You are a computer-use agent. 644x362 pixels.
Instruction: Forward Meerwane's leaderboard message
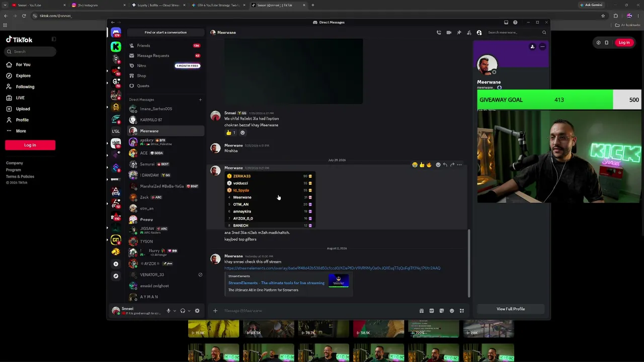tap(452, 165)
